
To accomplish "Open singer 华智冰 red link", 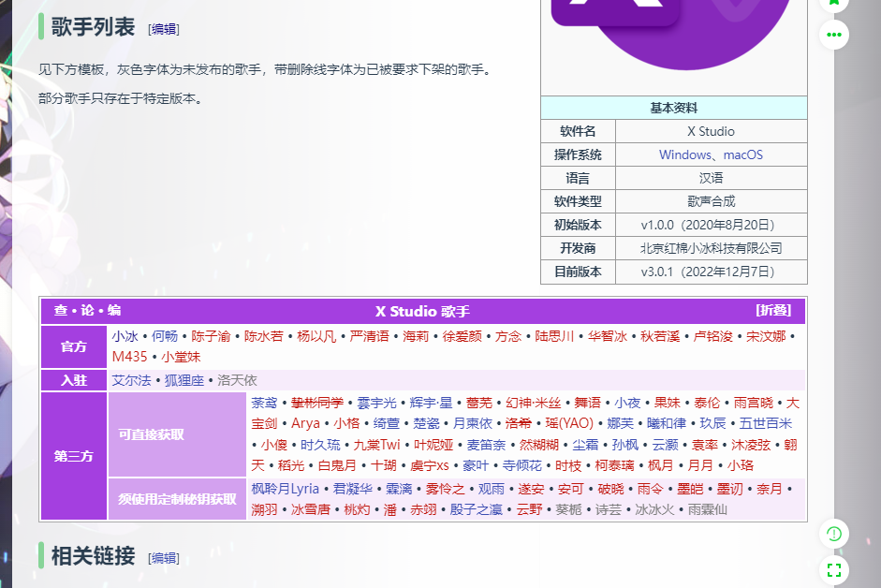I will 608,336.
